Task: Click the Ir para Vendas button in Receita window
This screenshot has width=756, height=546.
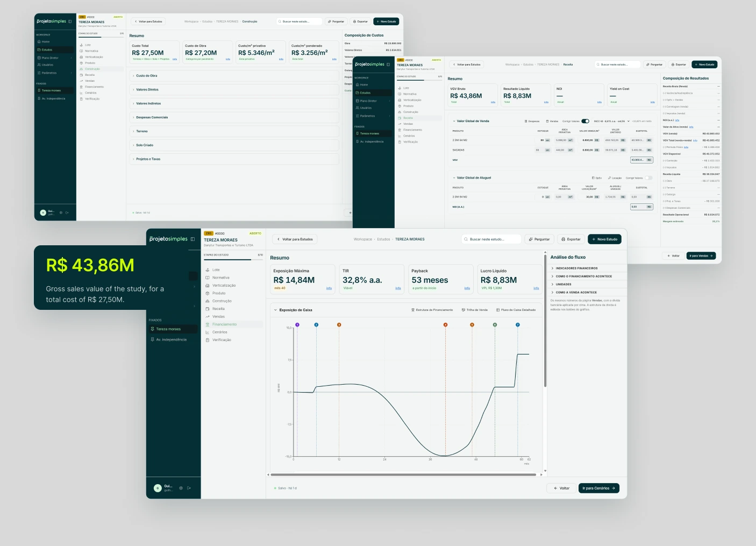Action: coord(701,256)
